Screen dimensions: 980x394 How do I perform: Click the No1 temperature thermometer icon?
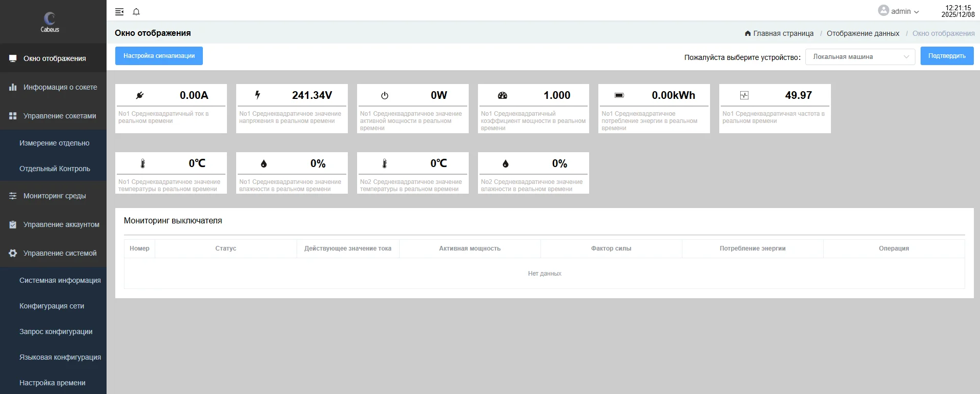pyautogui.click(x=143, y=163)
